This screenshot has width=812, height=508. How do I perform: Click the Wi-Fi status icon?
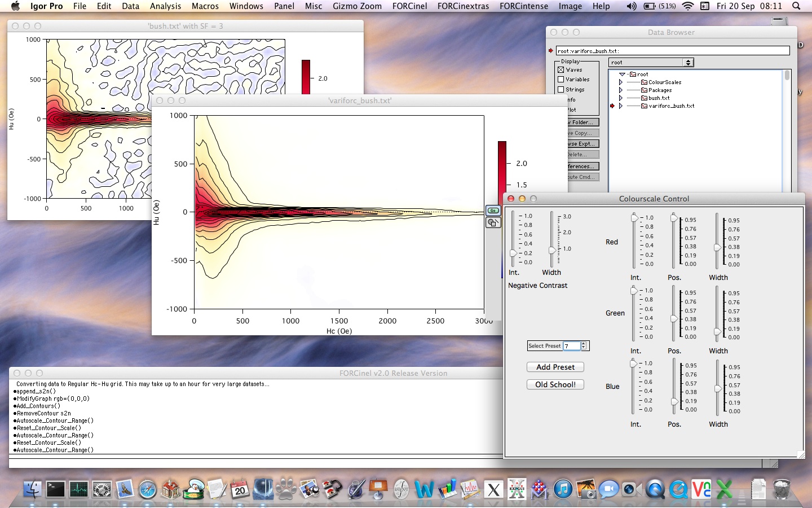pyautogui.click(x=687, y=6)
